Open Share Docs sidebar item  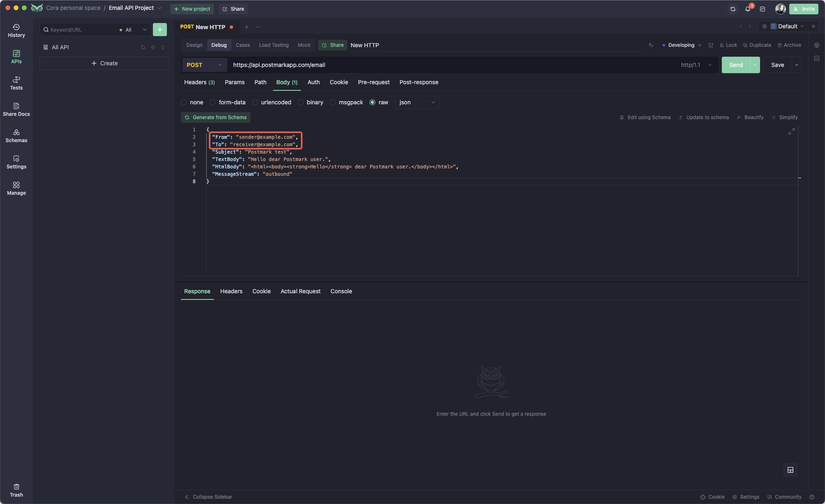click(16, 109)
